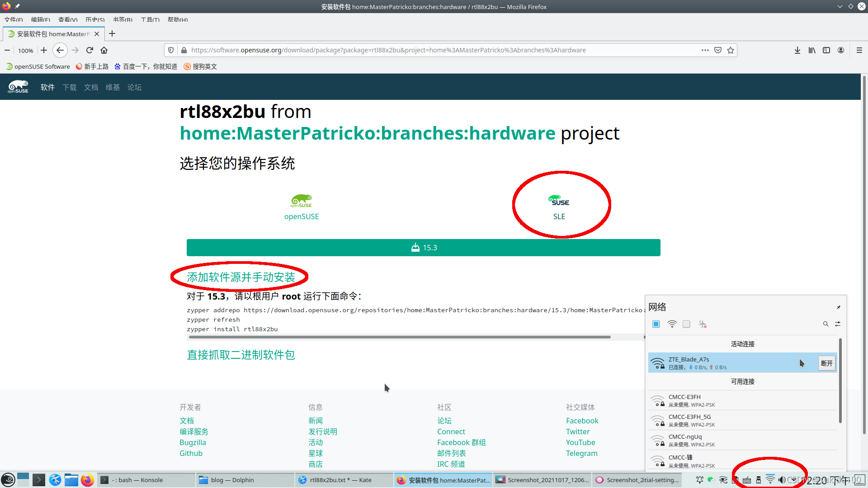The width and height of the screenshot is (868, 488).
Task: Select the openSUSE operating system
Action: (302, 207)
